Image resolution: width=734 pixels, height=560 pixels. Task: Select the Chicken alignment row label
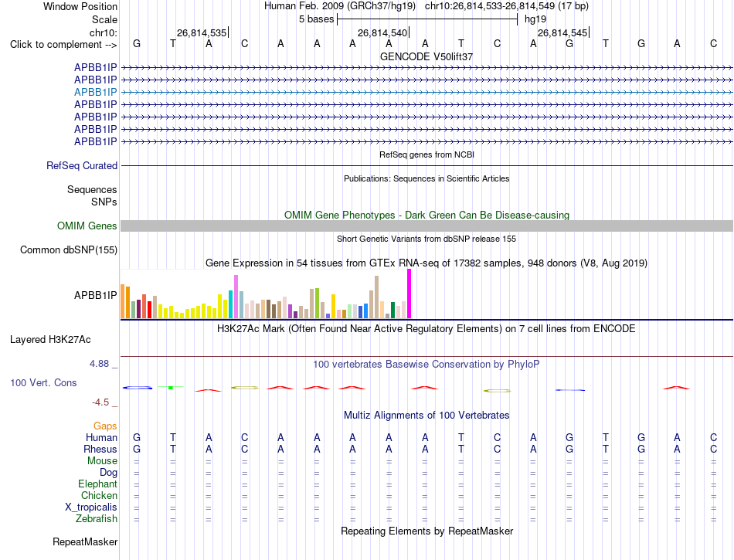(x=99, y=495)
